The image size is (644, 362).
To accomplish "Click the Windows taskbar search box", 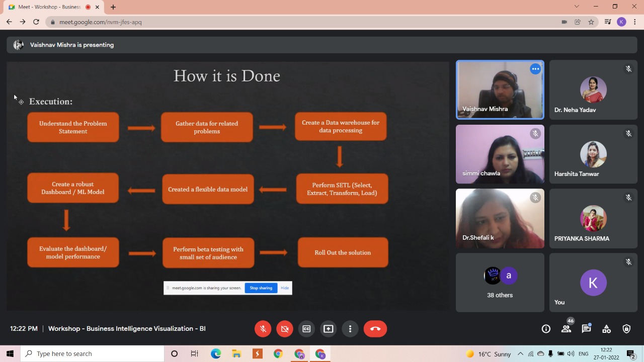I will [93, 354].
